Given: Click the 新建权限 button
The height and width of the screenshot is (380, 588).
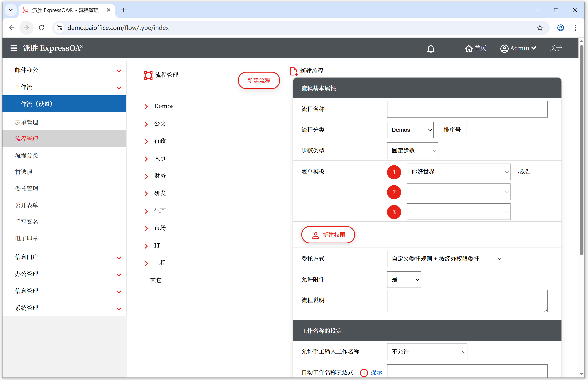Looking at the screenshot, I should tap(328, 235).
